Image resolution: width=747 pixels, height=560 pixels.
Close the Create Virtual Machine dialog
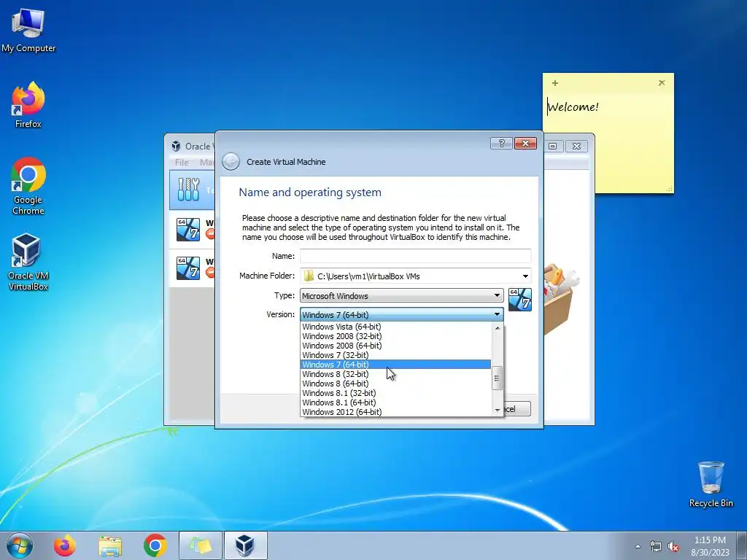tap(525, 144)
